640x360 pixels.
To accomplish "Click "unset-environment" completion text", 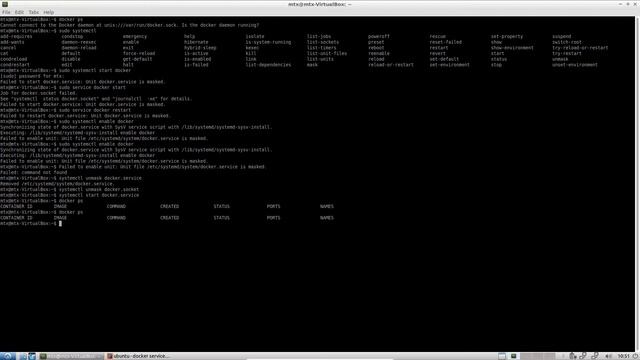I will pos(575,64).
